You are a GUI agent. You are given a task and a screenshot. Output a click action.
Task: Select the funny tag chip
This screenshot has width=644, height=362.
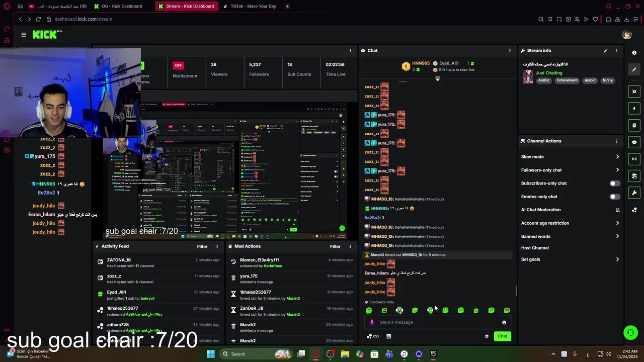pos(608,80)
